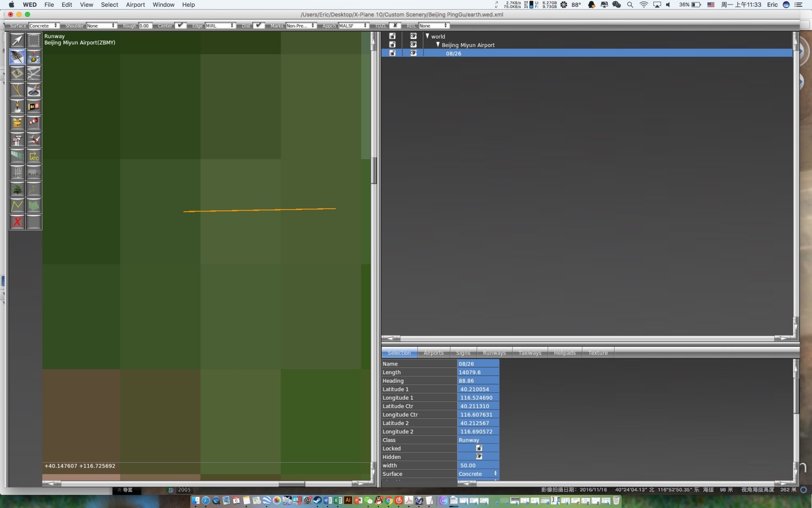Edit the width value 50.00
Viewport: 812px width, 508px height.
click(478, 465)
